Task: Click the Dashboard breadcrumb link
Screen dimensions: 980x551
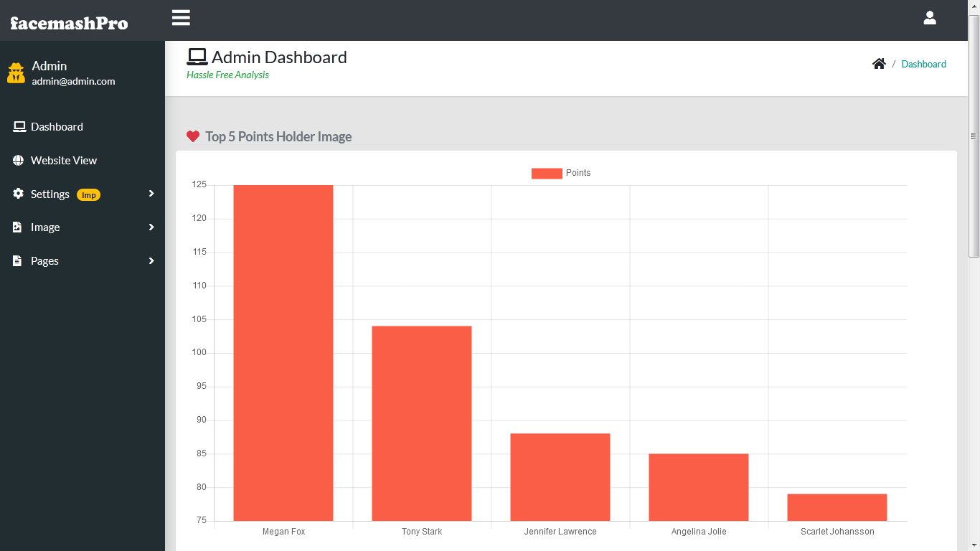Action: pyautogui.click(x=923, y=64)
